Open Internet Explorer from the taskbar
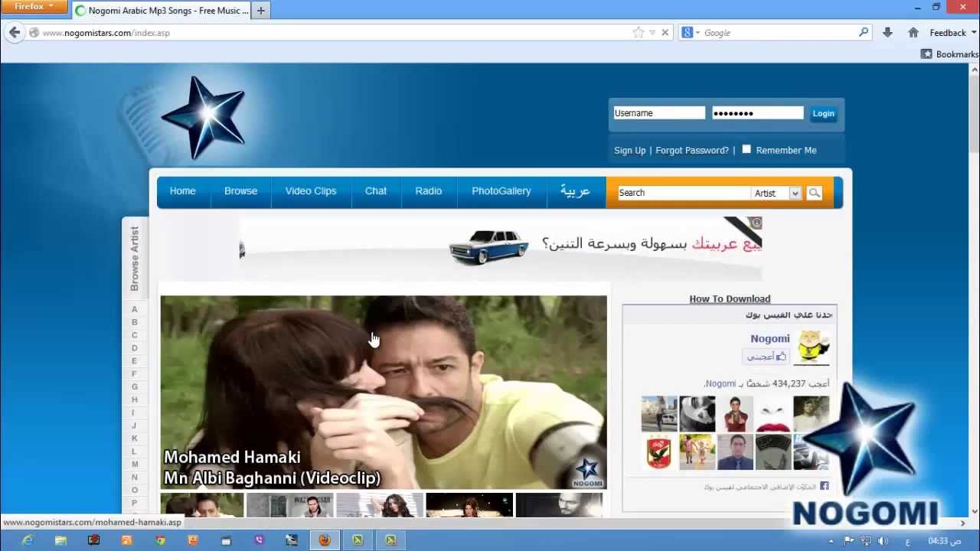 click(28, 540)
